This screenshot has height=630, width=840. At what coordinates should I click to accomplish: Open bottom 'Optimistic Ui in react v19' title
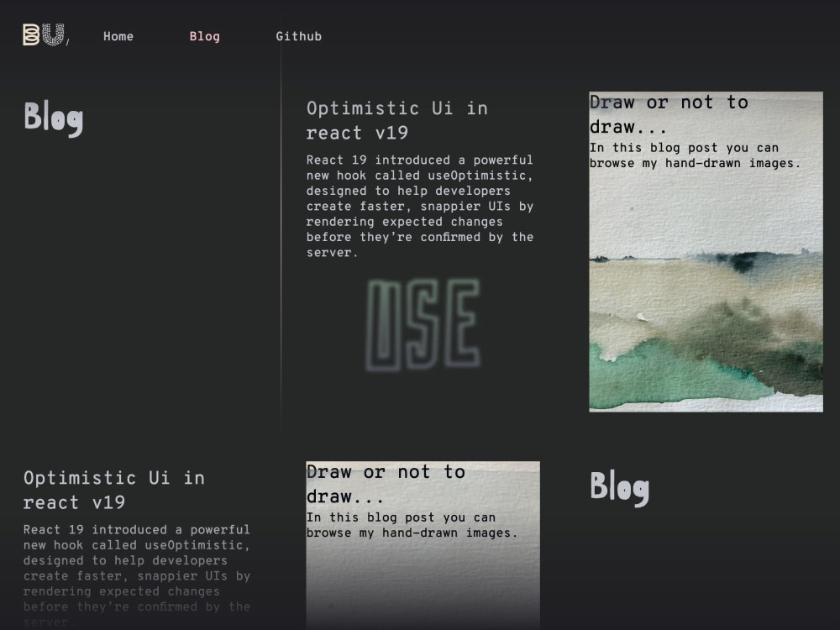point(114,491)
